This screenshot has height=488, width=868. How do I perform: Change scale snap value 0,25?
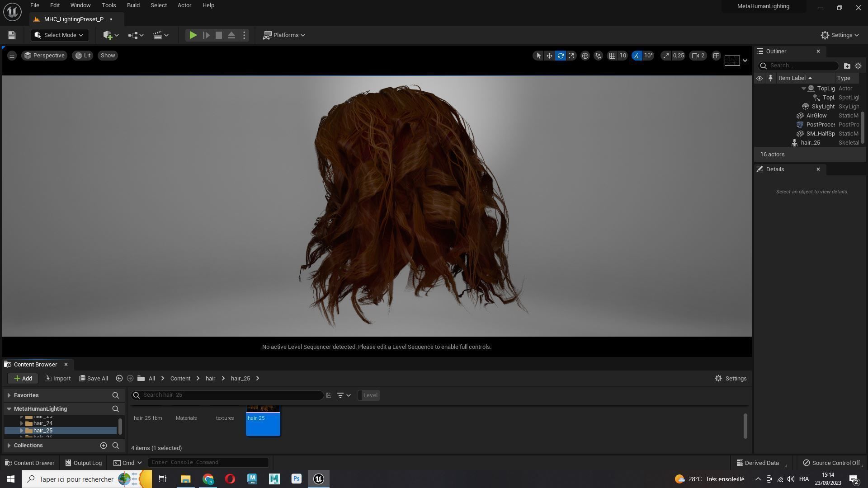(x=679, y=56)
